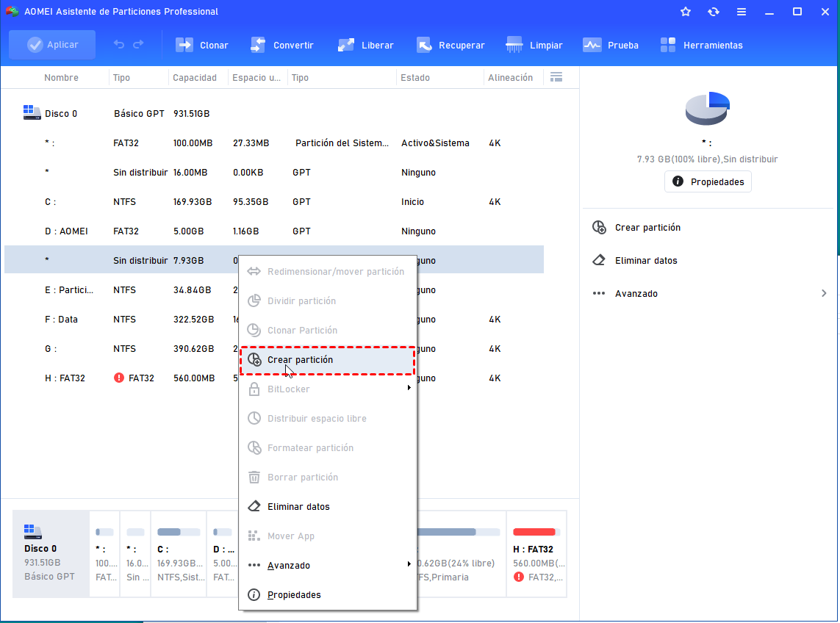Screen dimensions: 840x623
Task: Click the Clonar disk icon in toolbar
Action: [x=184, y=45]
